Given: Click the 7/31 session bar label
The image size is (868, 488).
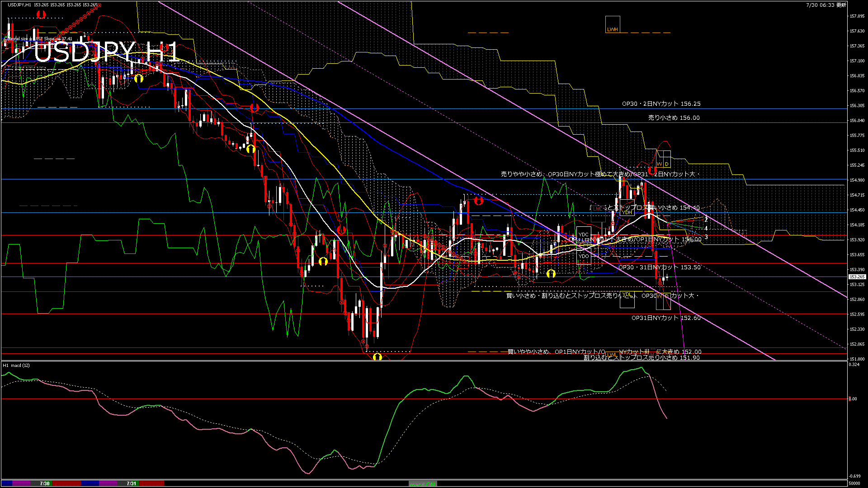Looking at the screenshot, I should click(131, 483).
